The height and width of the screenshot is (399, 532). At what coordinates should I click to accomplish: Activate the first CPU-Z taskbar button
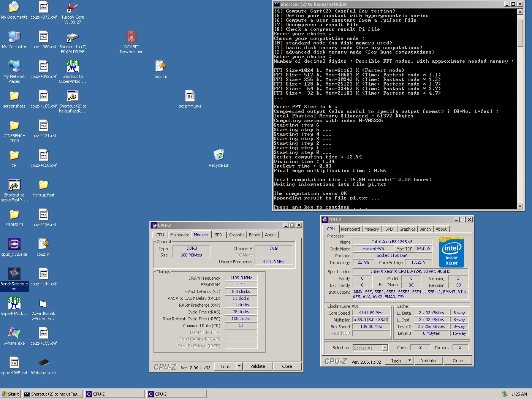pos(115,394)
